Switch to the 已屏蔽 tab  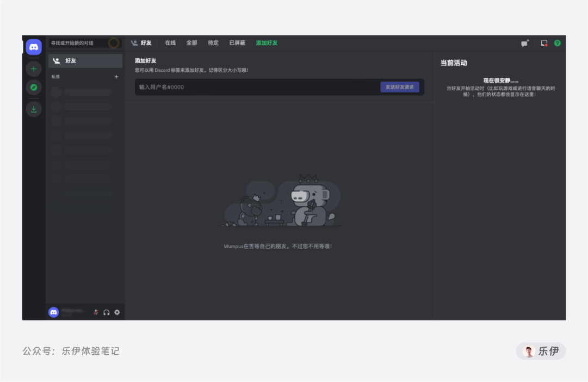[x=237, y=43]
